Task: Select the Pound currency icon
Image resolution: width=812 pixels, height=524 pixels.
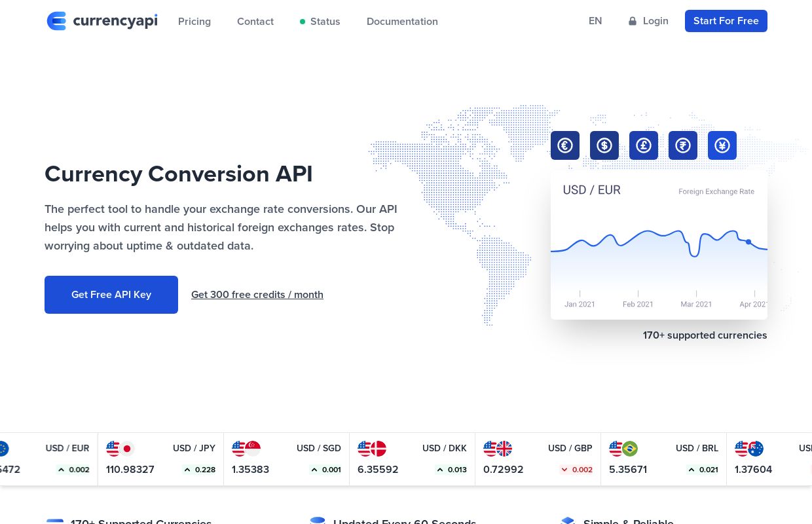Action: 644,145
